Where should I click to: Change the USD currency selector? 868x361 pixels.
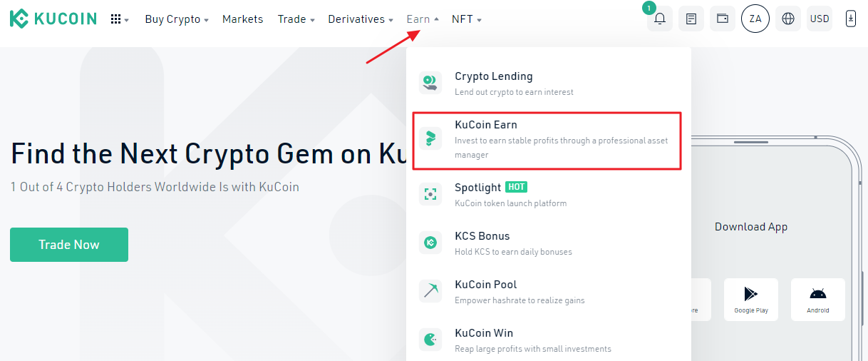(820, 19)
